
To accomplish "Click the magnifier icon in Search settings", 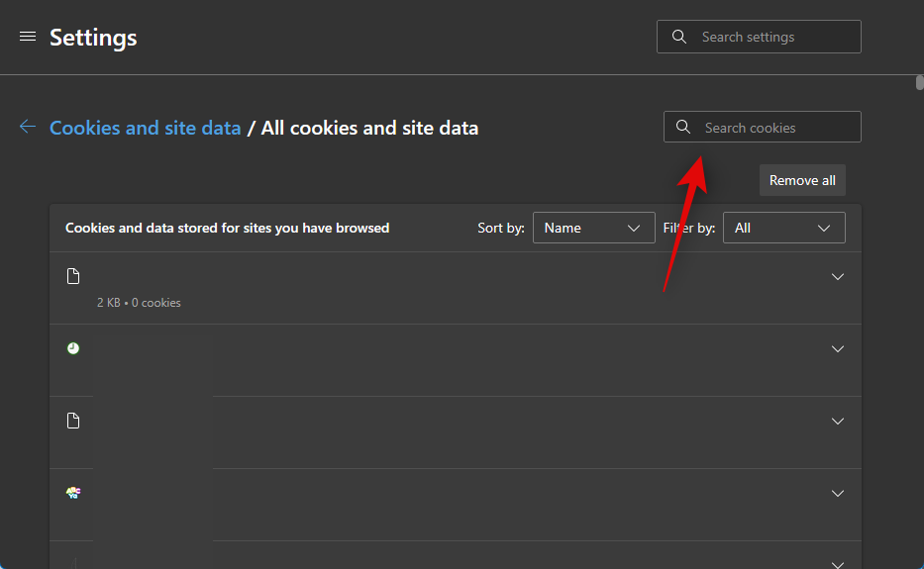I will [679, 37].
